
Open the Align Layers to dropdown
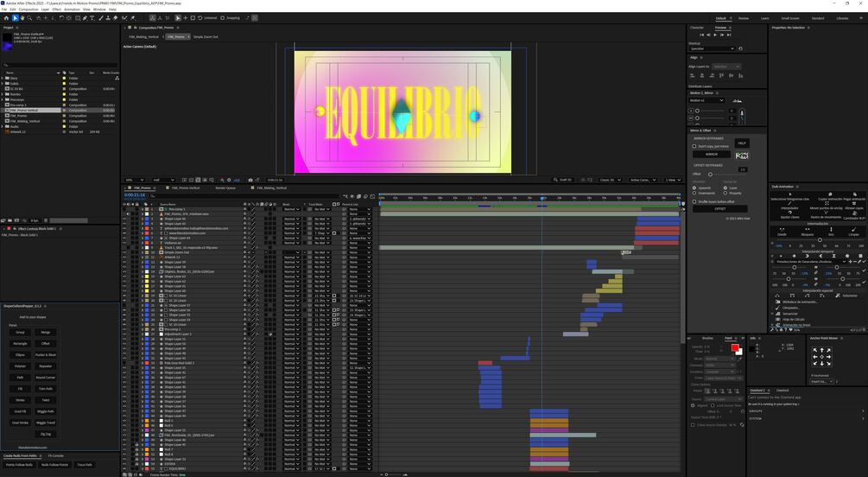tap(725, 67)
